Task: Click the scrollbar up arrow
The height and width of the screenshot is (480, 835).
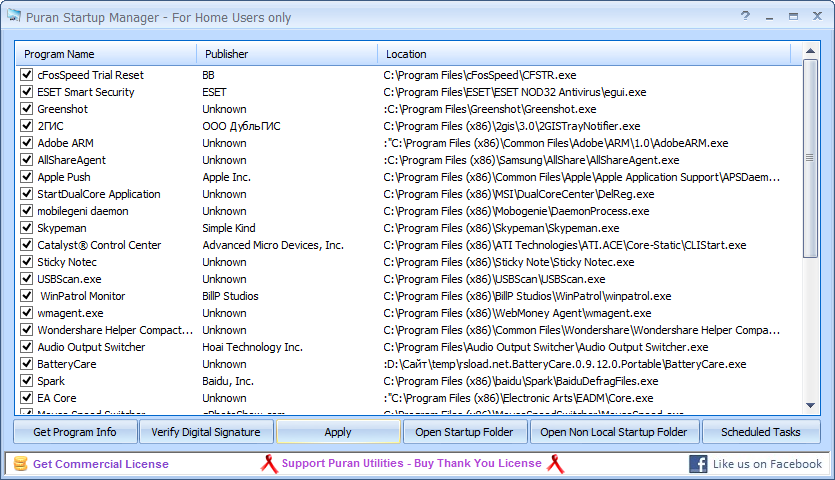Action: tap(811, 51)
